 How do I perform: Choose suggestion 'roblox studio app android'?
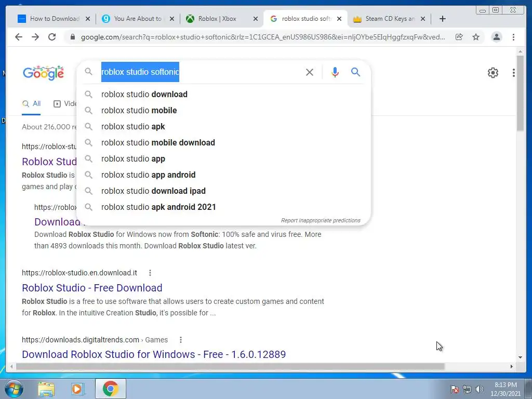pos(223,175)
